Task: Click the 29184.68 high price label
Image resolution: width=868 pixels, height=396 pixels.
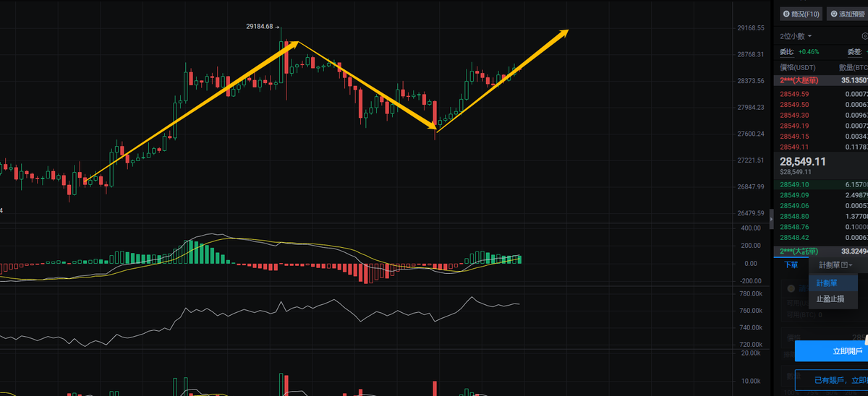Action: 260,26
